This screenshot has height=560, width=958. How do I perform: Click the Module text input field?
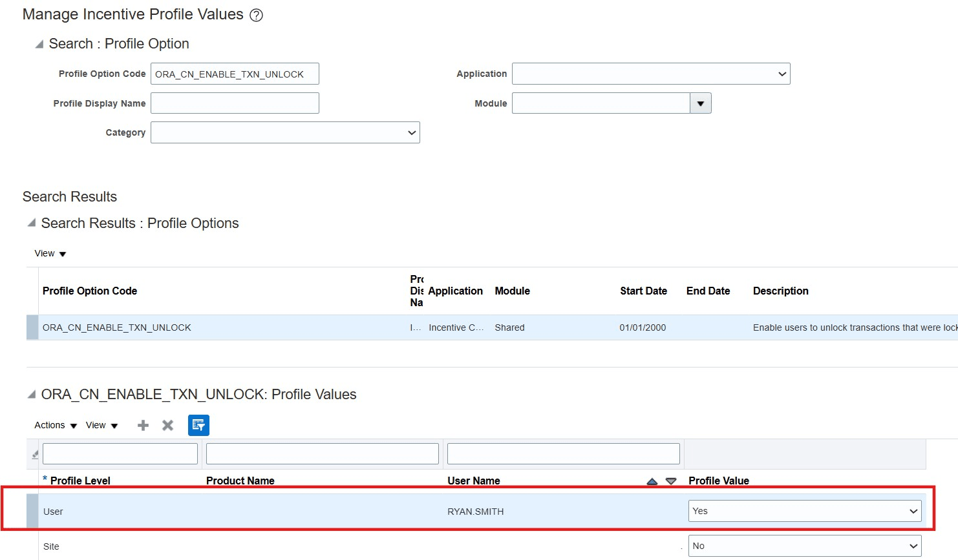(x=601, y=103)
